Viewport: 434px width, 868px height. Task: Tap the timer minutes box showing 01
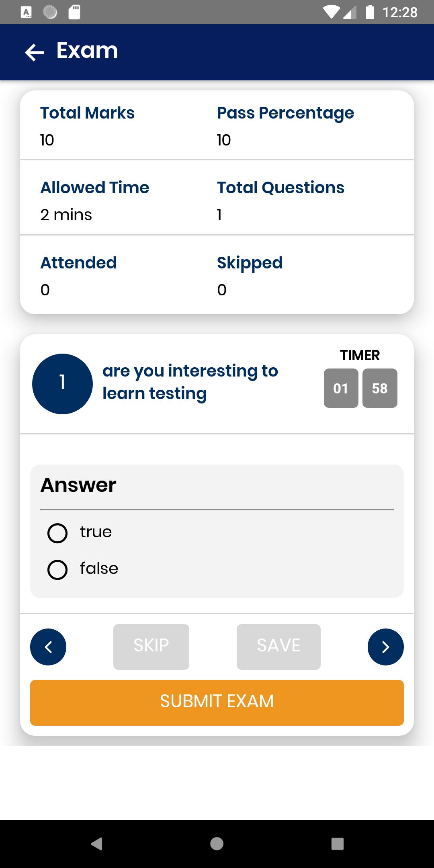point(341,388)
